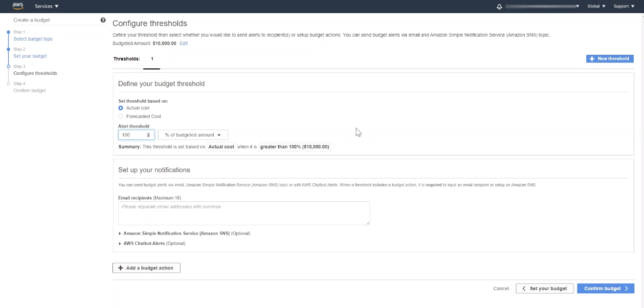
Task: Click the help question mark icon
Action: [103, 20]
